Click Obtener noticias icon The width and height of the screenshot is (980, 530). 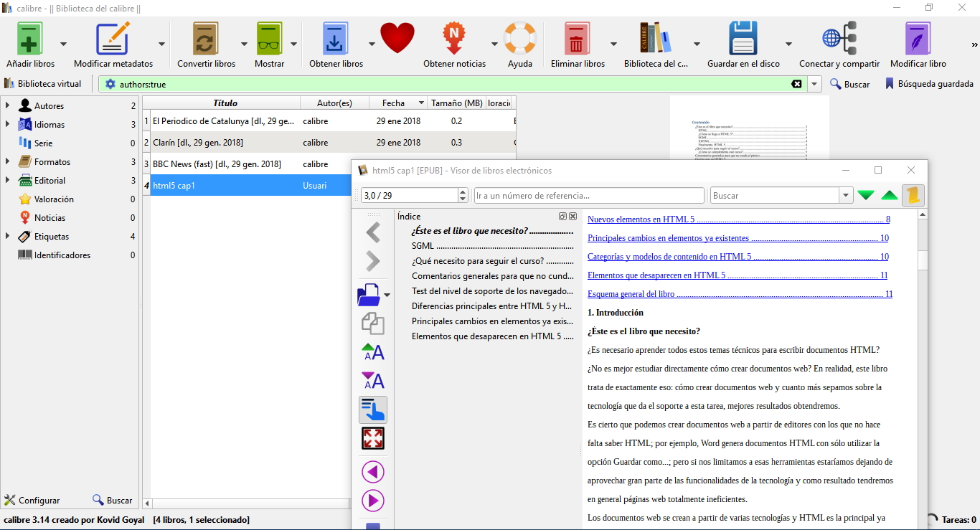click(x=454, y=38)
